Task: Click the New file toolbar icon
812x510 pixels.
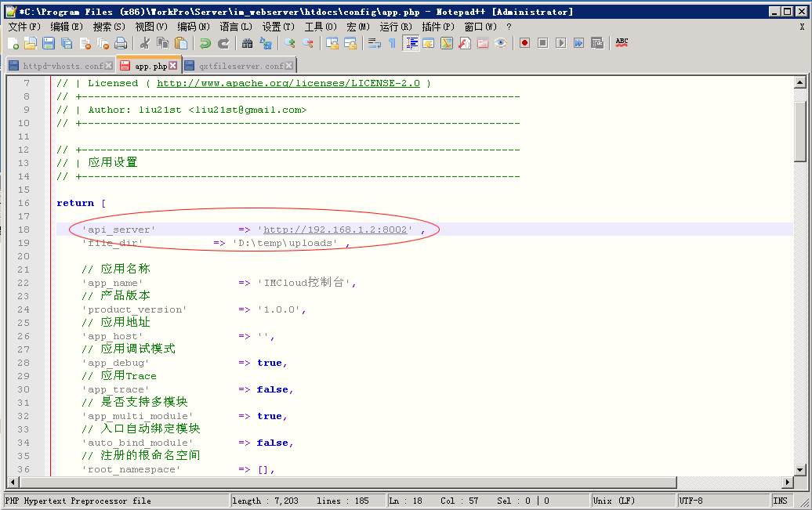Action: (13, 43)
